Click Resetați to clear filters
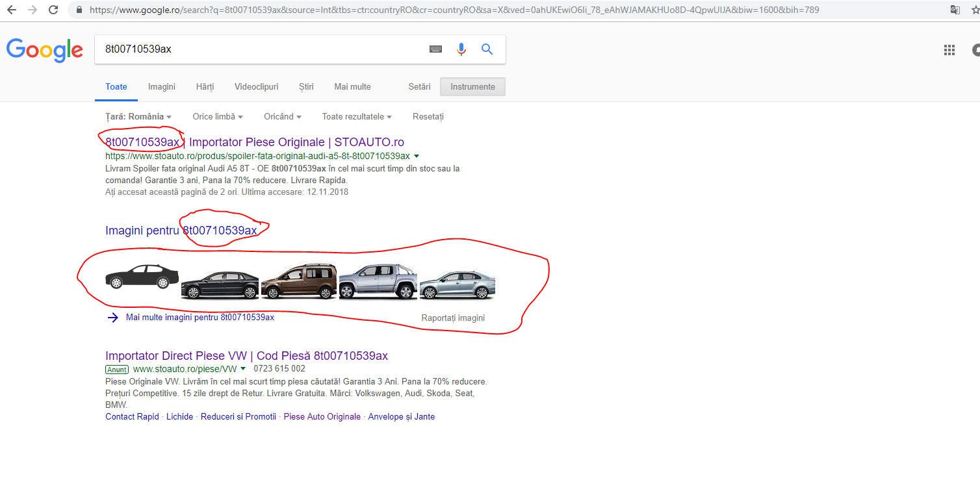Image resolution: width=980 pixels, height=478 pixels. (428, 117)
